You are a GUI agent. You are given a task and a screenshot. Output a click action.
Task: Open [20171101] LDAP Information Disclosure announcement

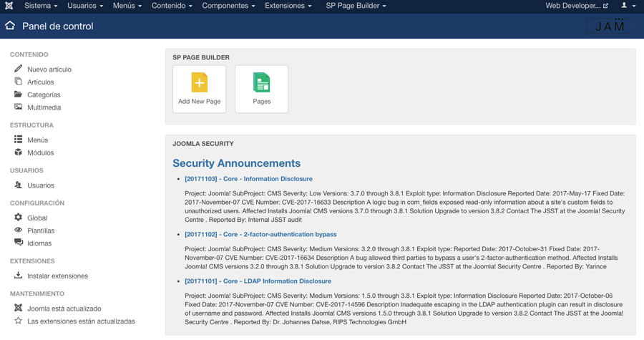(x=258, y=281)
